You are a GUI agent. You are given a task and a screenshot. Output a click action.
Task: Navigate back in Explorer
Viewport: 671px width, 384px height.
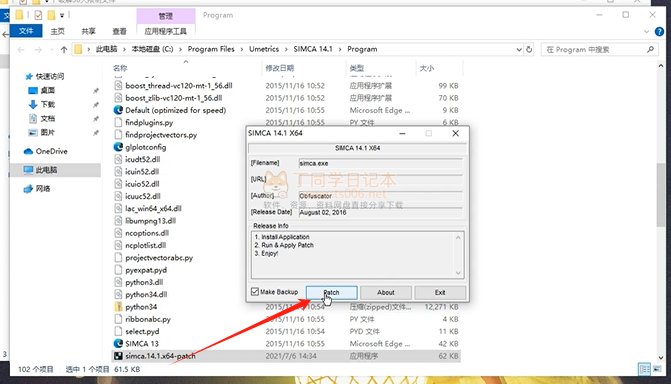point(21,50)
